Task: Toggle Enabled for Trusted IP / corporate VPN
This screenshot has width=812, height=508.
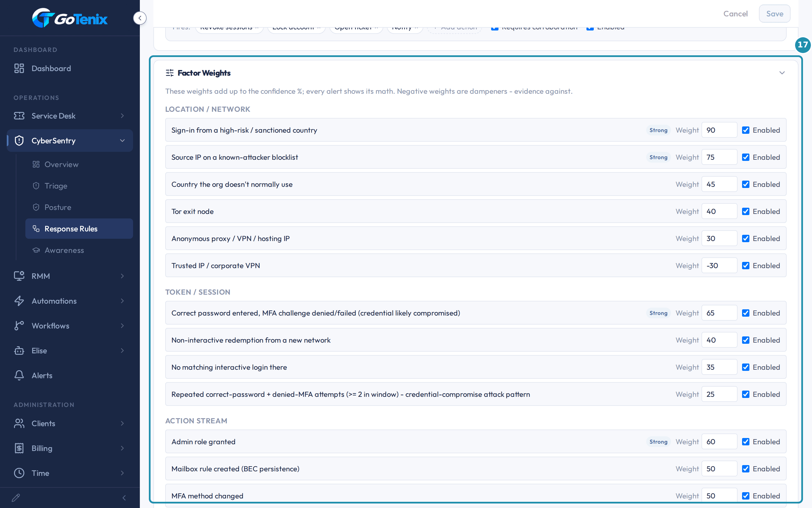Action: [745, 266]
